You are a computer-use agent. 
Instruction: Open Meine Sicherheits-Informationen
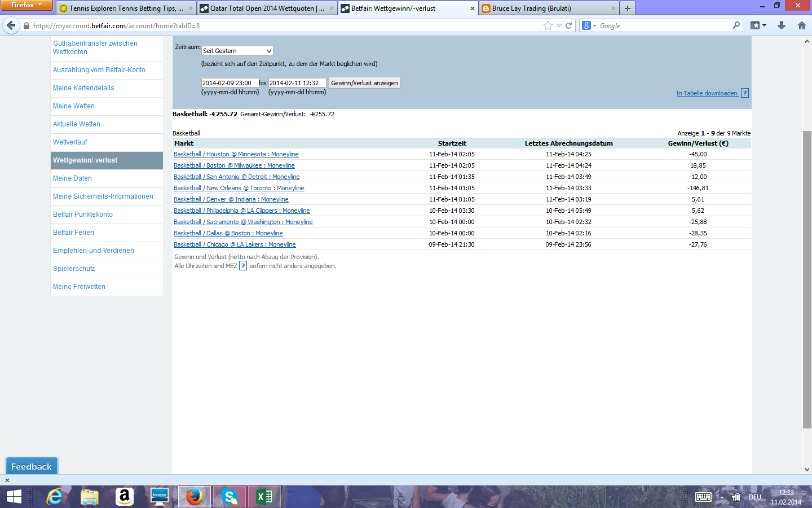103,196
